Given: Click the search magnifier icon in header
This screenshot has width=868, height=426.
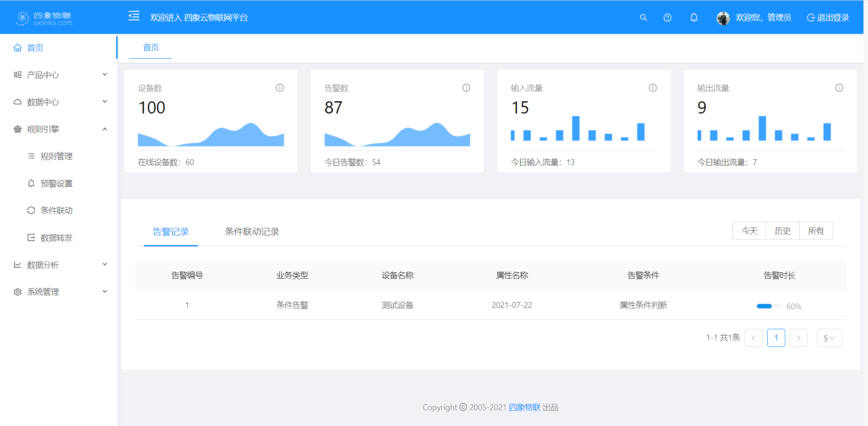Looking at the screenshot, I should (x=643, y=18).
